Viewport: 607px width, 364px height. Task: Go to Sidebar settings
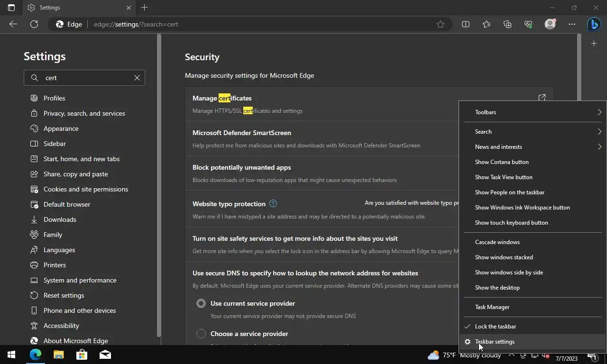pos(55,144)
